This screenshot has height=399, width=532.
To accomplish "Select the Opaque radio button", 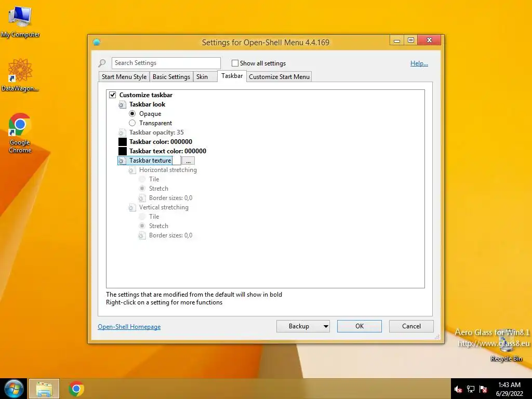I will (132, 114).
